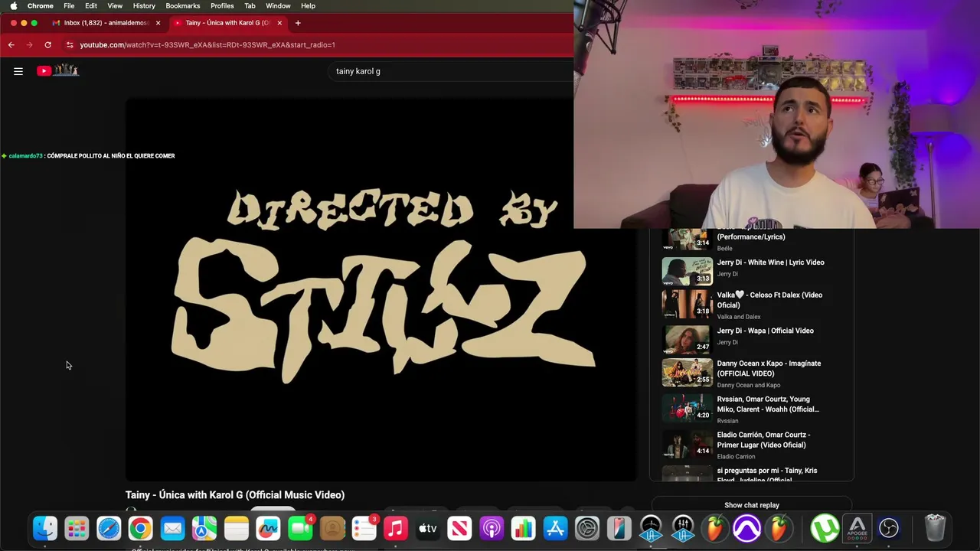The image size is (980, 551).
Task: Click Wapa thumbnail showing 2:47
Action: point(687,340)
